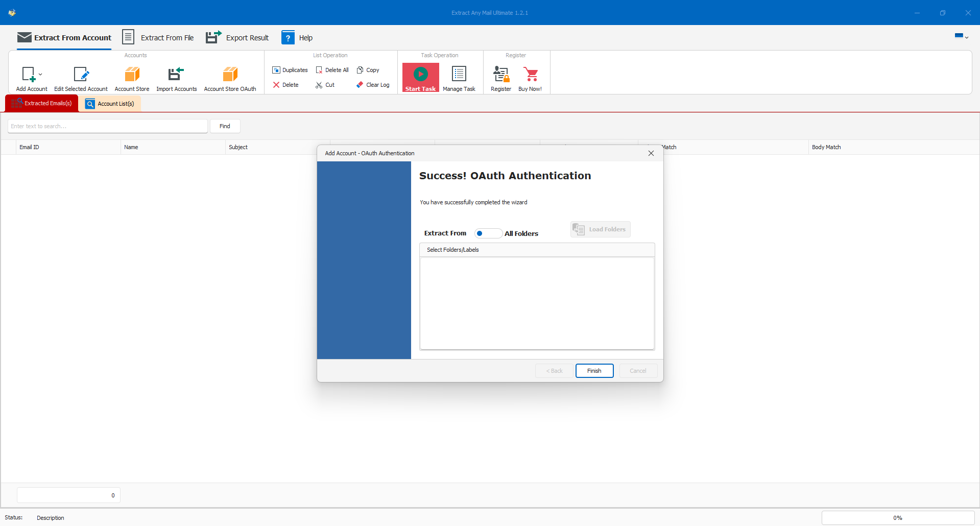Enable Duplicates removal in List Operation
980x526 pixels.
tap(290, 70)
